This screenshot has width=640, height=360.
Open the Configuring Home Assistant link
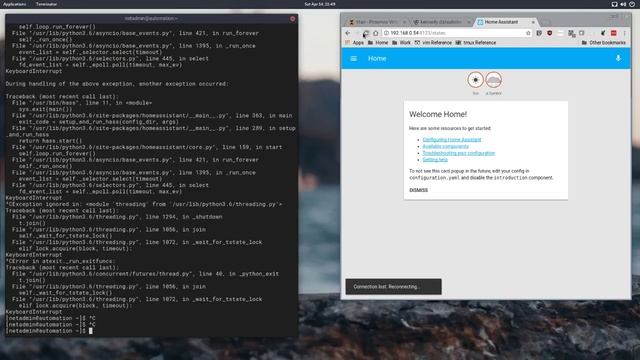[x=452, y=140]
